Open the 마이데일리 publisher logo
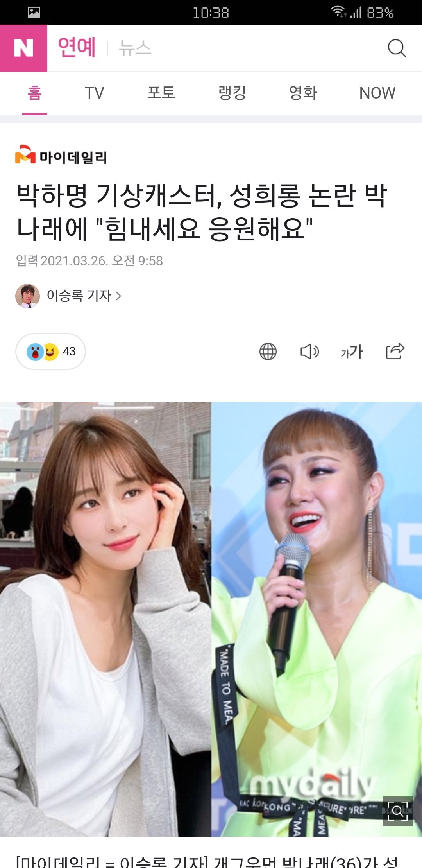 pyautogui.click(x=61, y=155)
